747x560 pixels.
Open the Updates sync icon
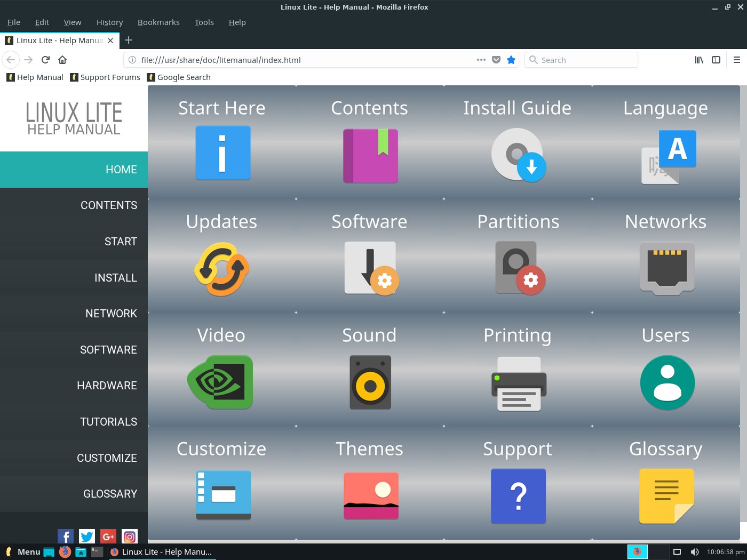221,269
